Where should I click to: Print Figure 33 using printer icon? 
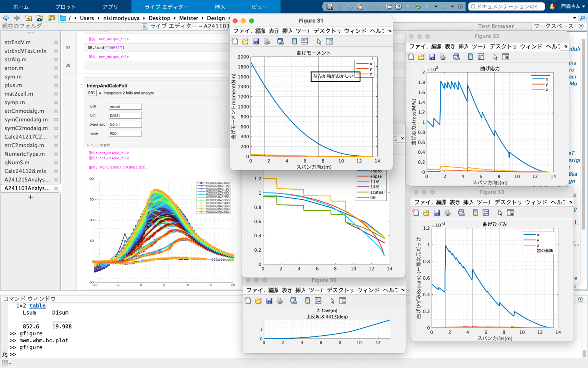coord(448,213)
